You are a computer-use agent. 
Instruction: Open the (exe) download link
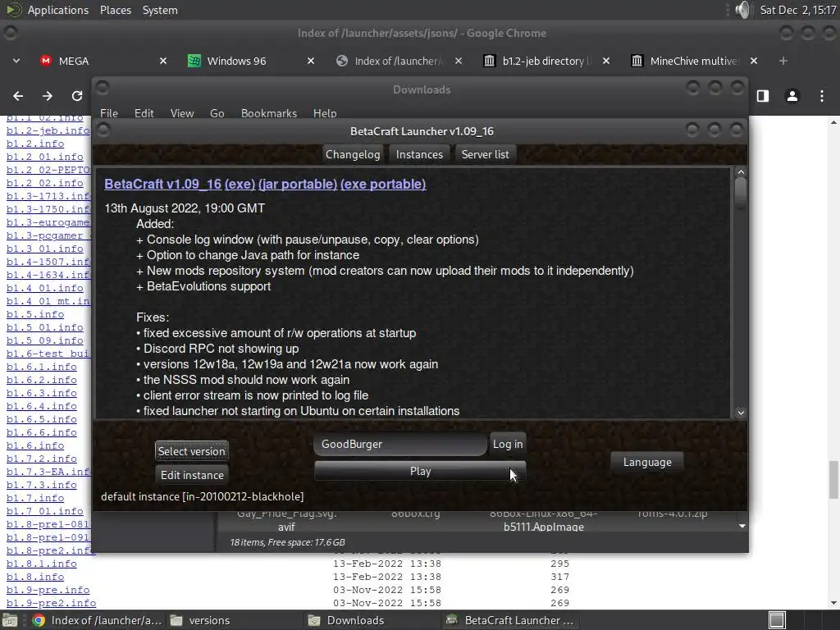pos(240,184)
